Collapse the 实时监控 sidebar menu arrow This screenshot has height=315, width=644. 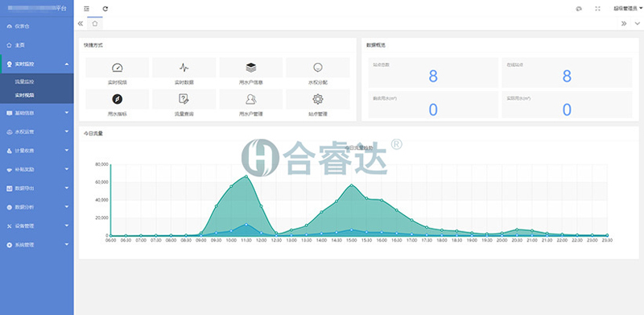[x=67, y=64]
